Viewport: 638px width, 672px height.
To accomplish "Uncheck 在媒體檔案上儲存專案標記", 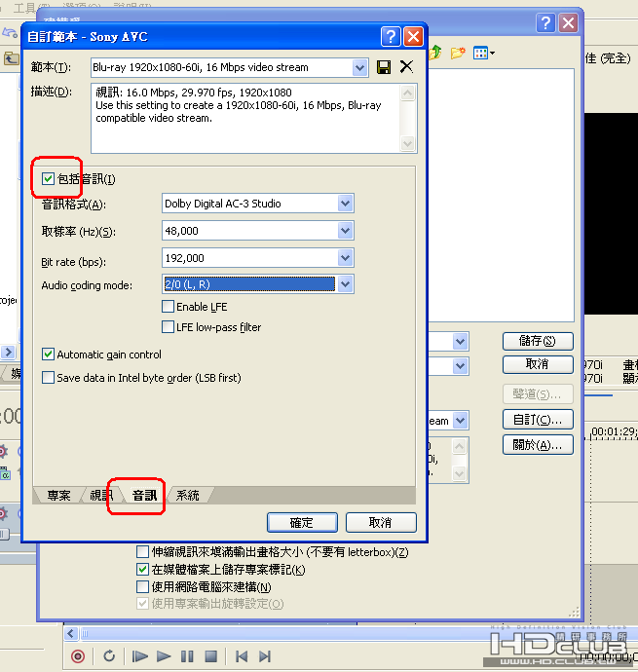I will (142, 569).
